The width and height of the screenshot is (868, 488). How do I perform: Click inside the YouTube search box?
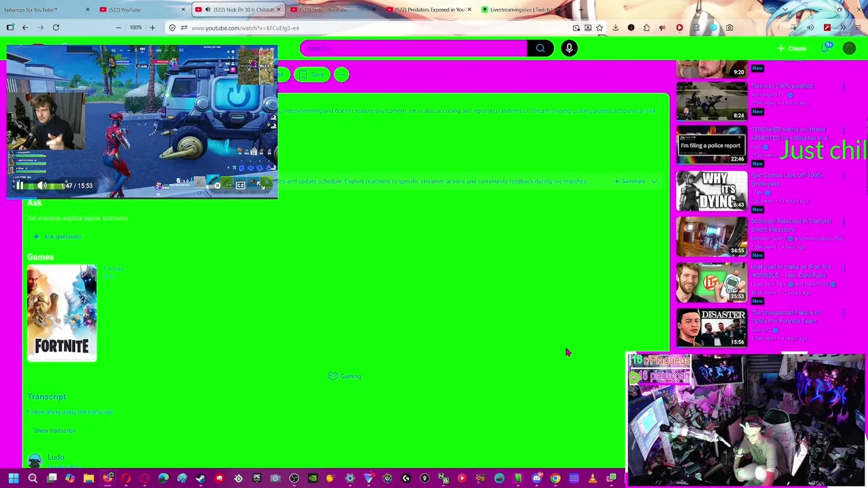click(x=414, y=48)
